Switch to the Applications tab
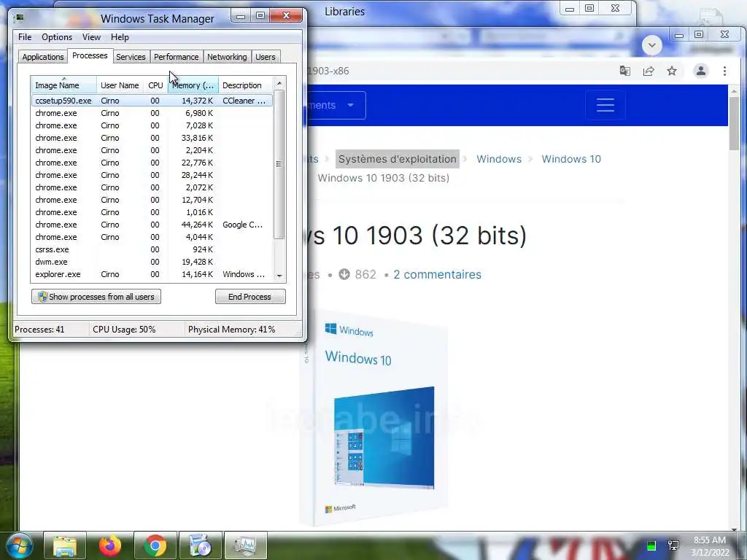The width and height of the screenshot is (747, 560). [43, 57]
